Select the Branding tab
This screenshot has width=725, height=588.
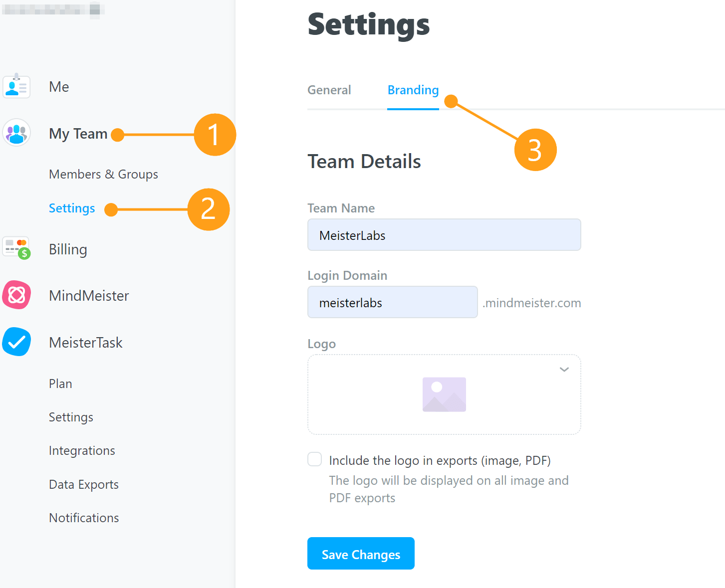click(413, 90)
